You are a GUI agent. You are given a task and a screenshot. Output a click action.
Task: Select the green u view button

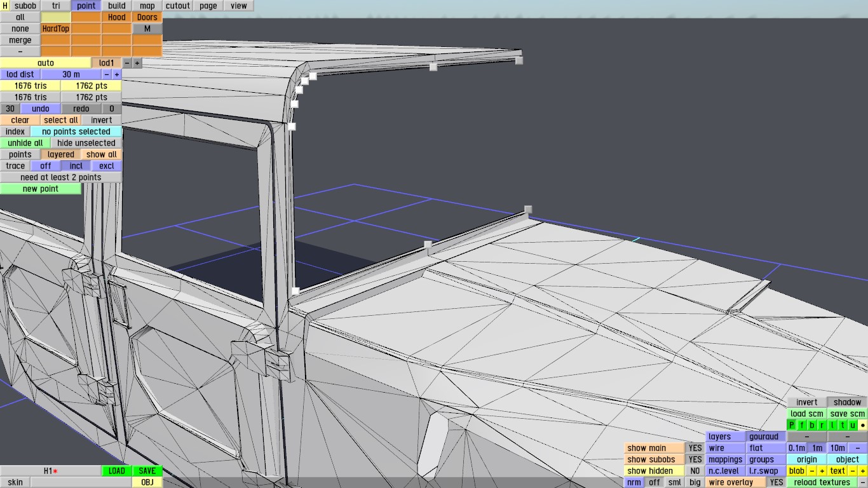pos(853,425)
